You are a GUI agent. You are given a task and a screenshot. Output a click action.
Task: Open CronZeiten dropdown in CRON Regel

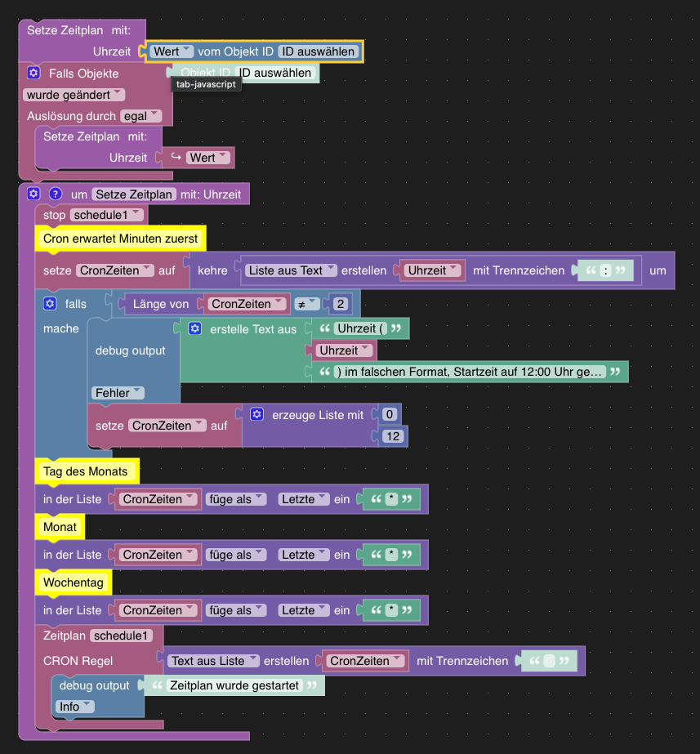[365, 661]
